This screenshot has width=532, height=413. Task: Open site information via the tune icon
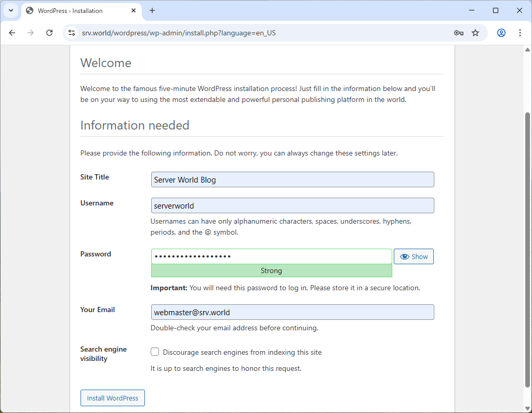tap(70, 32)
